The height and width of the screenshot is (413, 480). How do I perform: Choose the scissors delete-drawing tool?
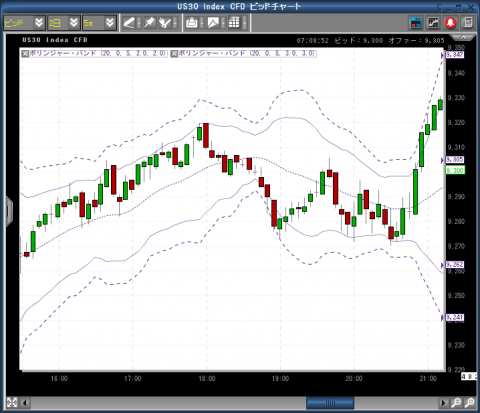(165, 23)
